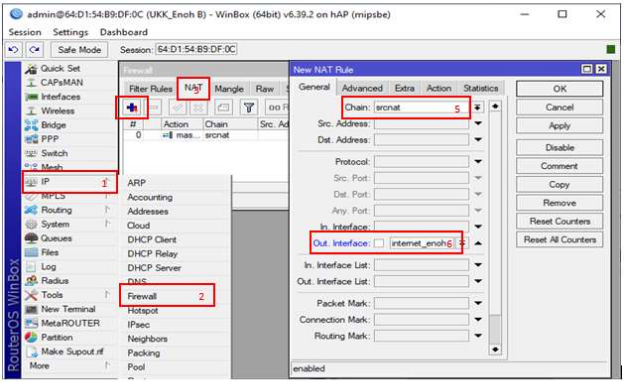Click the undo arrow icon in toolbar

tap(14, 50)
